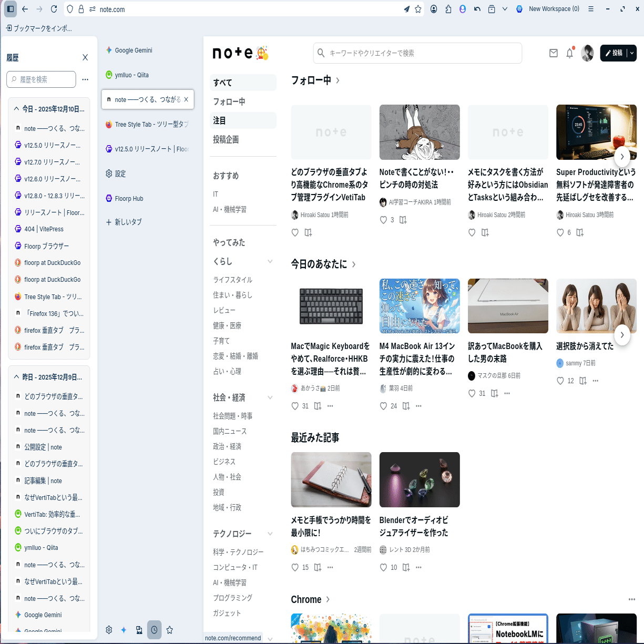Open the browser hamburger menu icon

(x=591, y=9)
